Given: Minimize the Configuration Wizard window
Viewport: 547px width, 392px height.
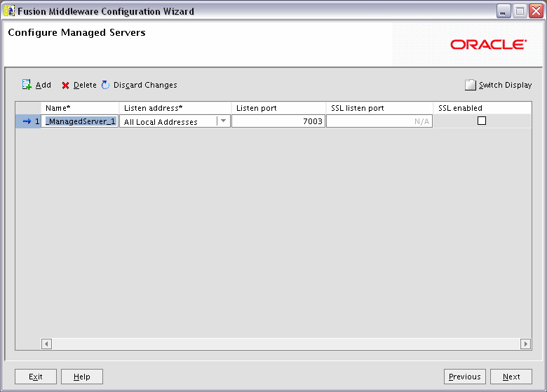Looking at the screenshot, I should pos(504,11).
